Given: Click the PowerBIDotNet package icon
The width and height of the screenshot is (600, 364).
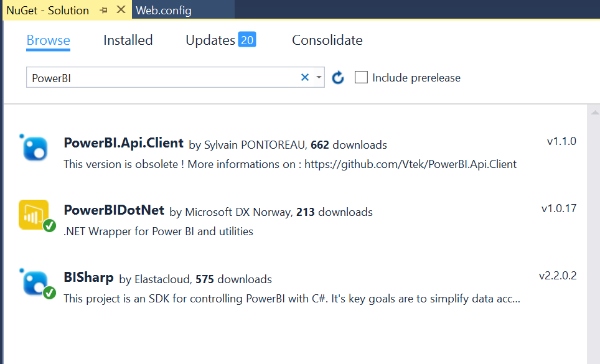Looking at the screenshot, I should coord(35,215).
